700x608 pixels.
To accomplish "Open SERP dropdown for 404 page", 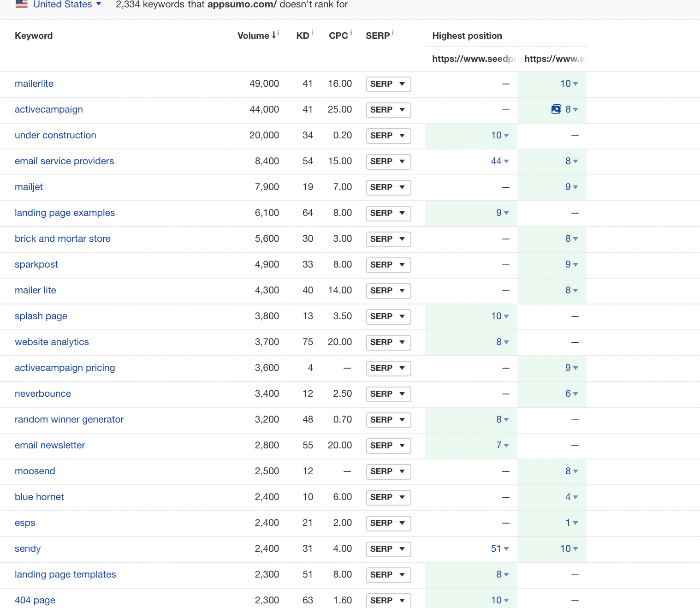I will pos(388,601).
